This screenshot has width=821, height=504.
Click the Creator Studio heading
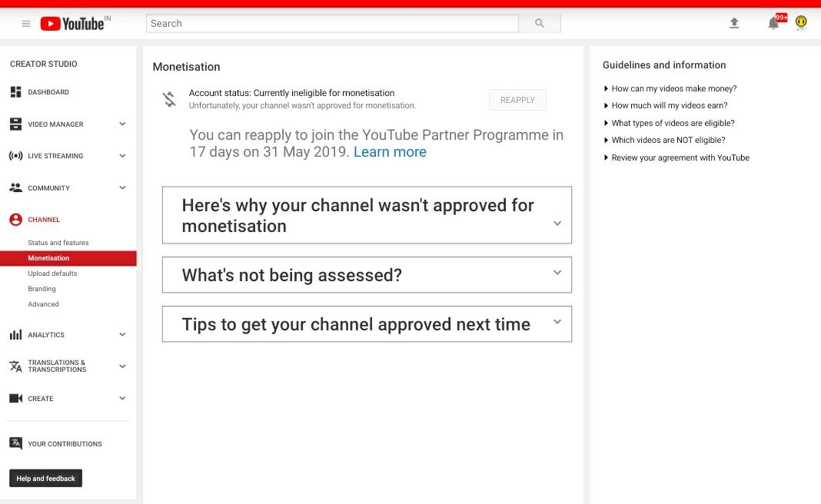pos(44,64)
